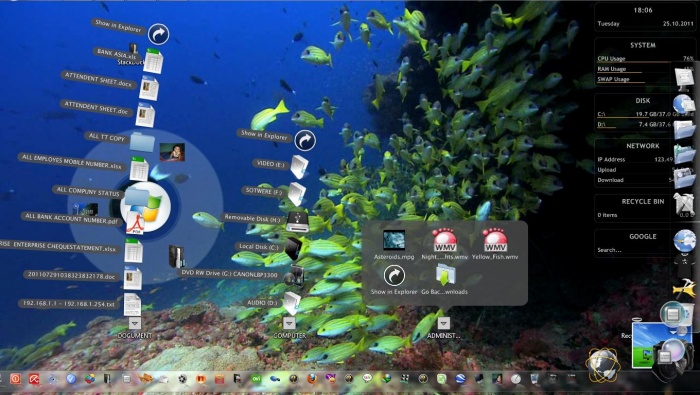The width and height of the screenshot is (700, 395).
Task: Open the SOTWERE (F:) drive icon
Action: (x=296, y=194)
